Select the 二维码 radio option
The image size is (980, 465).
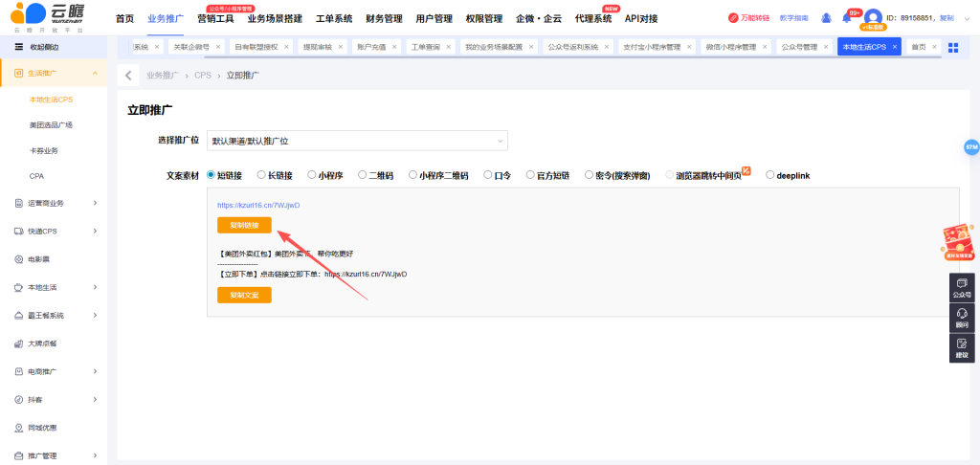[363, 175]
